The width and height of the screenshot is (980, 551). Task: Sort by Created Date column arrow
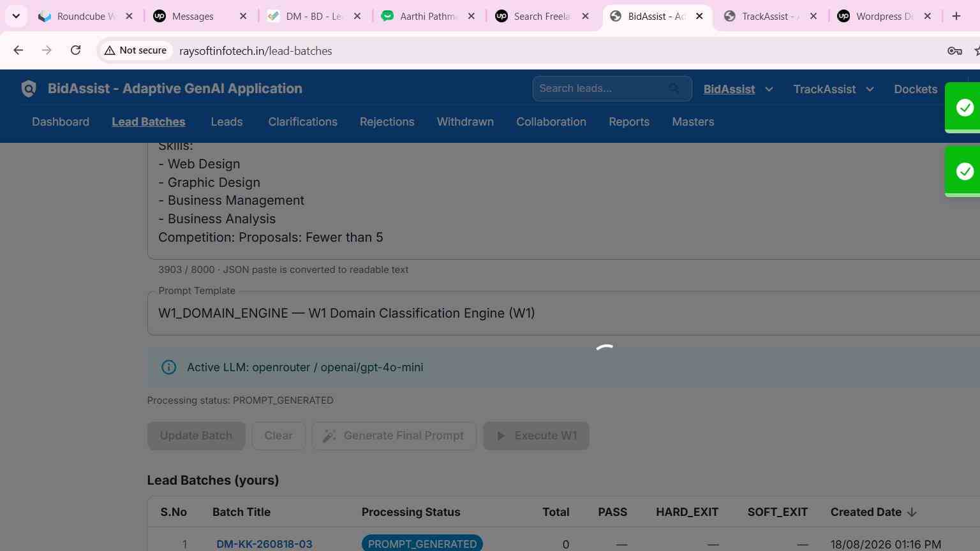912,512
